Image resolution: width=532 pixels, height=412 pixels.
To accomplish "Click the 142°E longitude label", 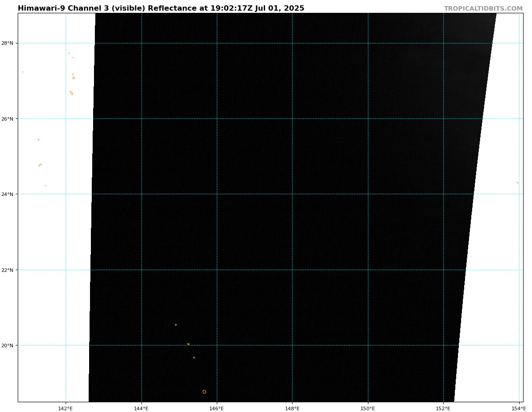I will 66,408.
